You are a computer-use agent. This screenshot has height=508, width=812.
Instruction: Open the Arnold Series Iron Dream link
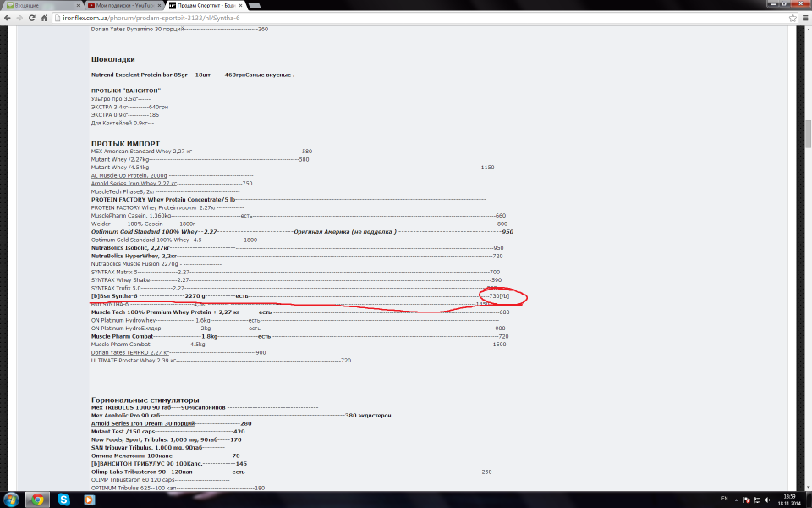click(x=143, y=423)
